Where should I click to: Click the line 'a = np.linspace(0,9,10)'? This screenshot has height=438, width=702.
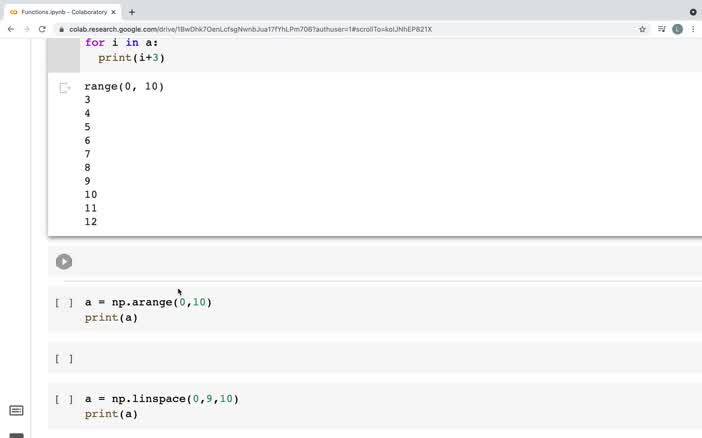click(x=162, y=399)
